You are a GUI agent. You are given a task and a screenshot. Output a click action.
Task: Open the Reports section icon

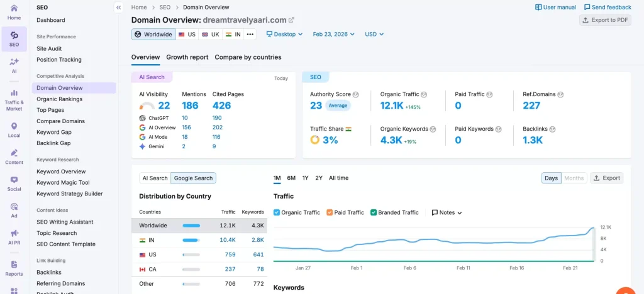(x=14, y=269)
